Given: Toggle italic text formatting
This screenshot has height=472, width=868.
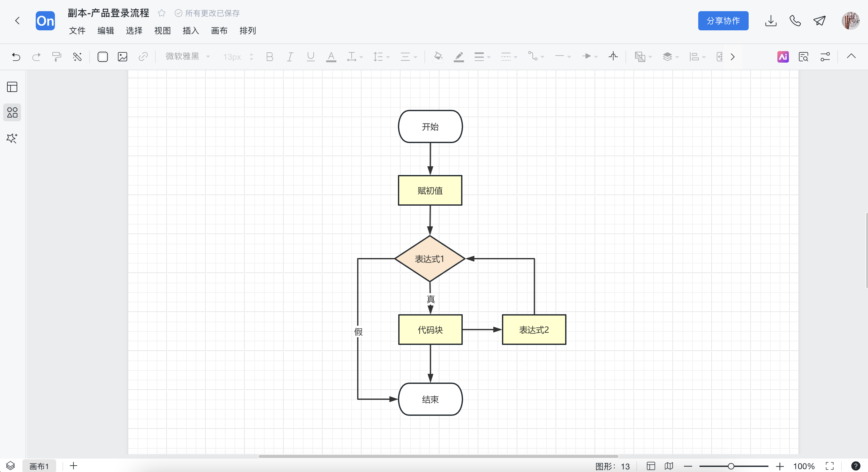Looking at the screenshot, I should point(290,57).
